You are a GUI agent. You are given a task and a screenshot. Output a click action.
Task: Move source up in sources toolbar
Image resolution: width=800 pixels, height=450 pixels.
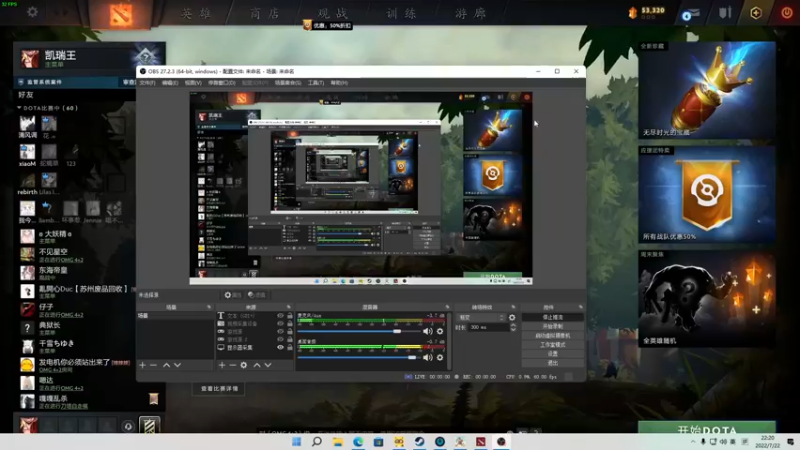257,365
